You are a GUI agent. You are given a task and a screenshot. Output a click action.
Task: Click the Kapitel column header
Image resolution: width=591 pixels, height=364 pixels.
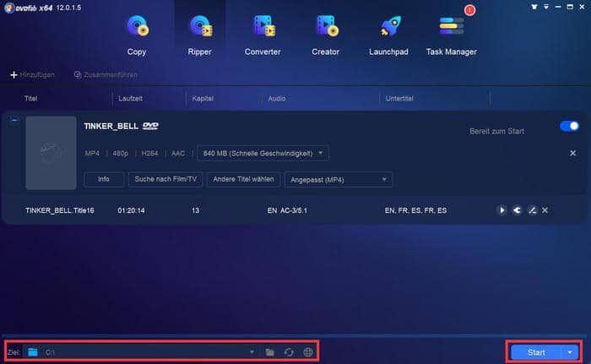coord(203,99)
